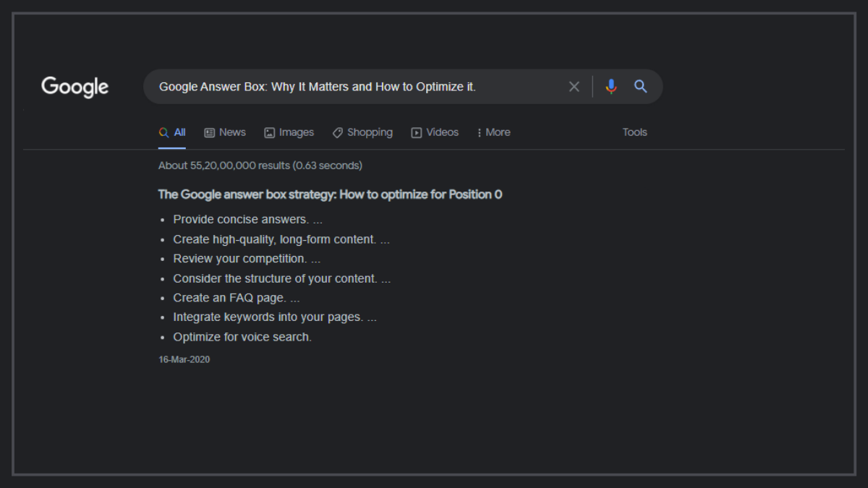Submit the search using the magnifier icon
The width and height of the screenshot is (868, 488).
pyautogui.click(x=640, y=87)
